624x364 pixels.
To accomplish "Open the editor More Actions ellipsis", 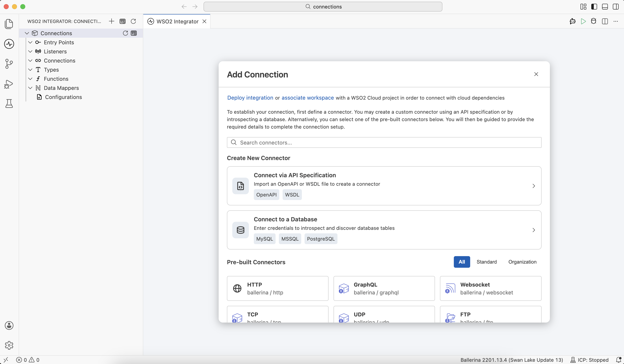I will (616, 21).
